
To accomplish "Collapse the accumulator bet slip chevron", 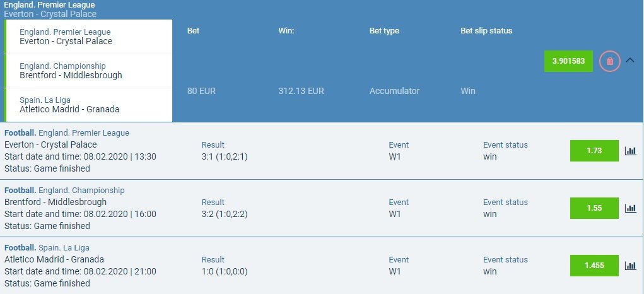I will point(631,61).
